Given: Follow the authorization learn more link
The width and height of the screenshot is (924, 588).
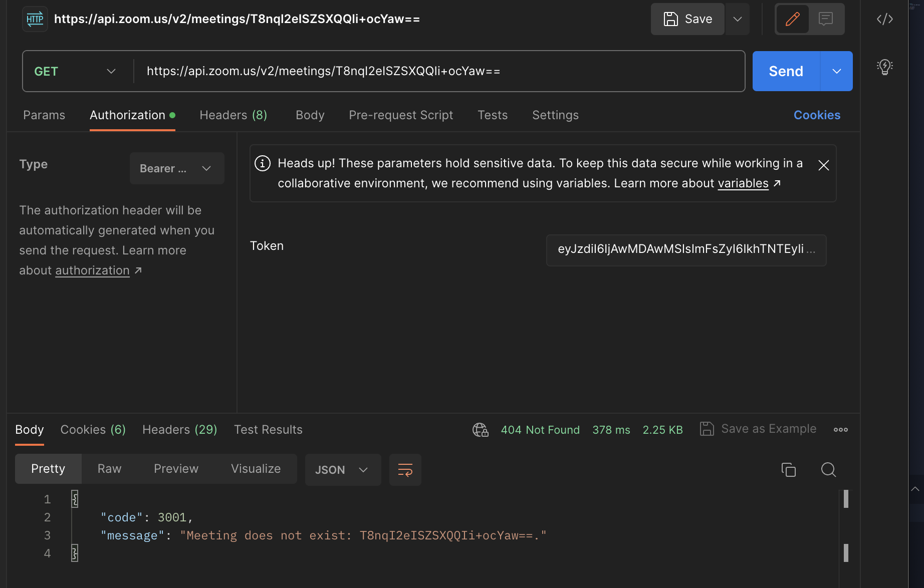Looking at the screenshot, I should tap(92, 270).
